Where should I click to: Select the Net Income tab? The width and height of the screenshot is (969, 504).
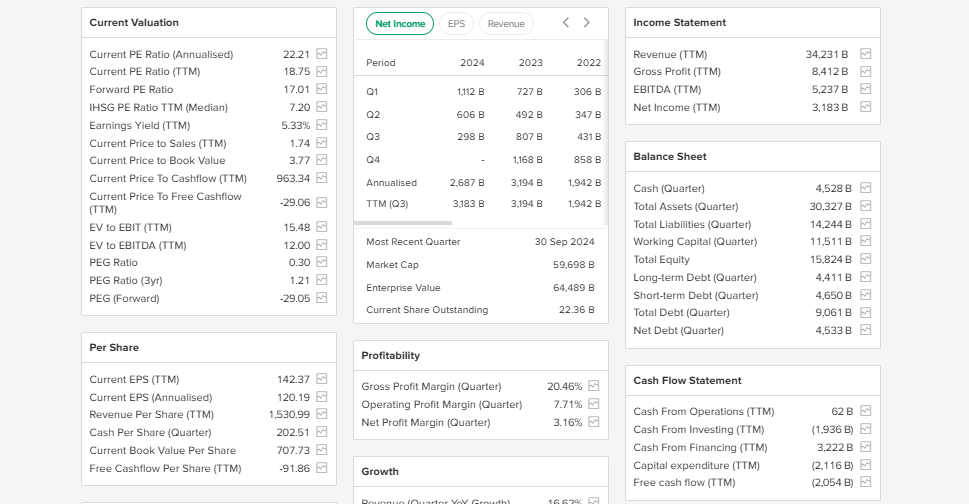pyautogui.click(x=400, y=23)
